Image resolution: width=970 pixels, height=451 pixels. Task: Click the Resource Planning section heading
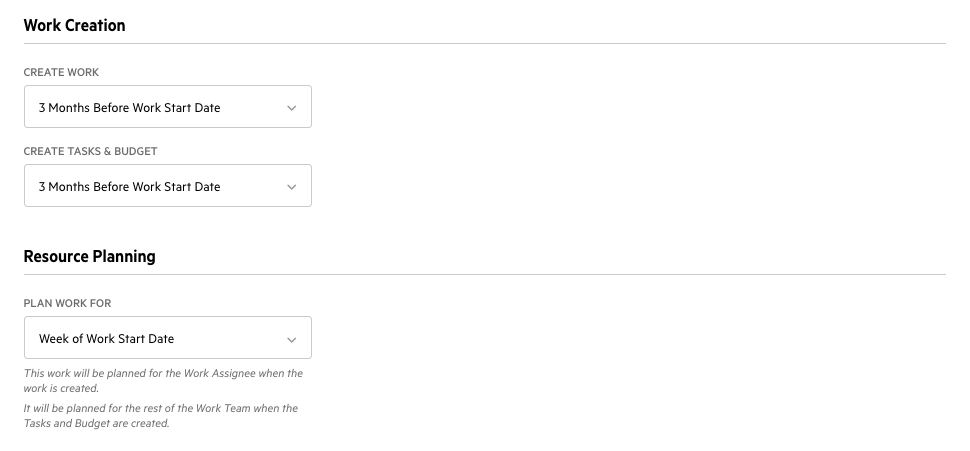[89, 256]
